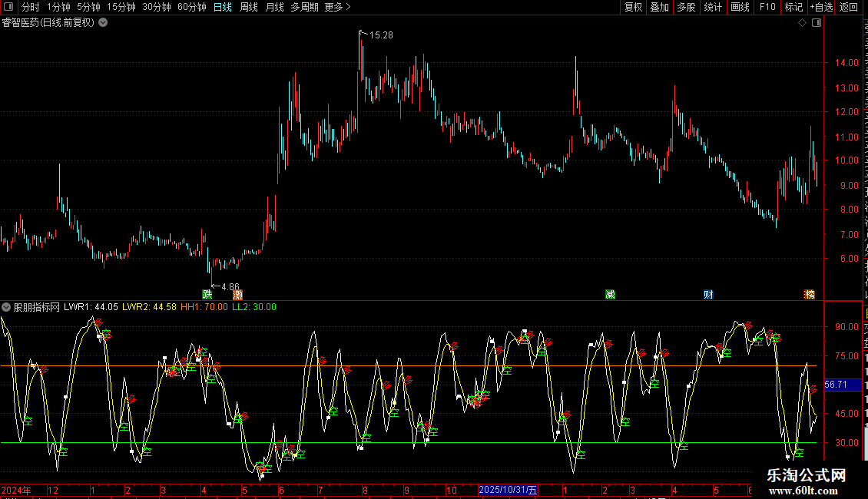This screenshot has height=499, width=868.
Task: Click the 睿智医药(日线.前复权) stock title
Action: pos(48,23)
